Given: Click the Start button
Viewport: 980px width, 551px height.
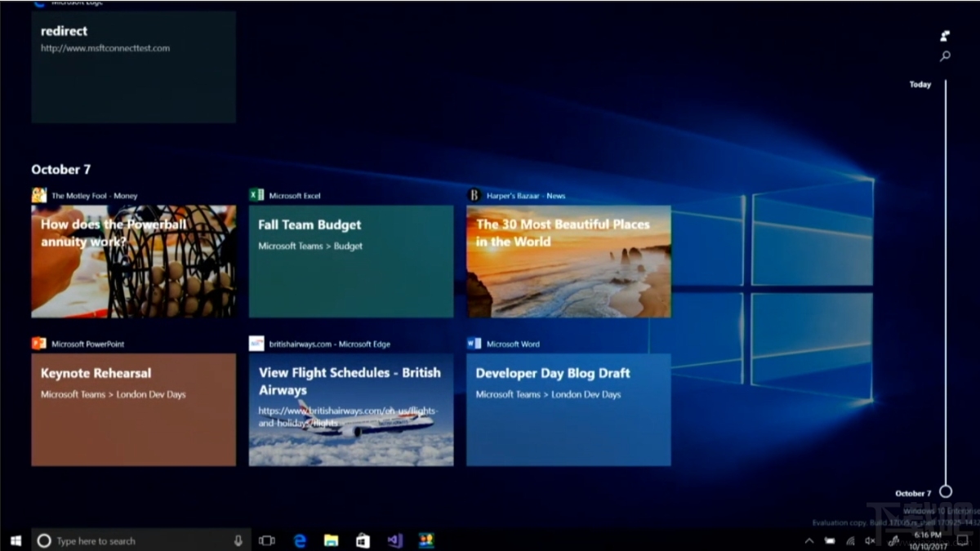Looking at the screenshot, I should point(15,540).
